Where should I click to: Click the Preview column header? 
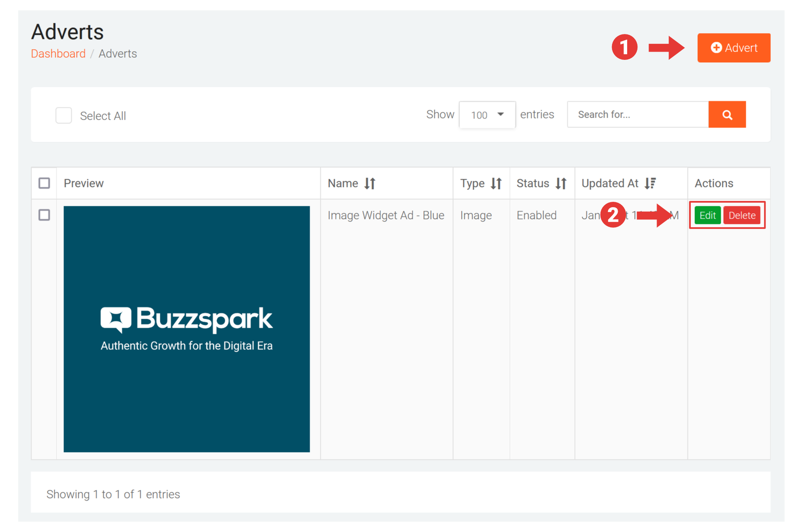[x=84, y=183]
